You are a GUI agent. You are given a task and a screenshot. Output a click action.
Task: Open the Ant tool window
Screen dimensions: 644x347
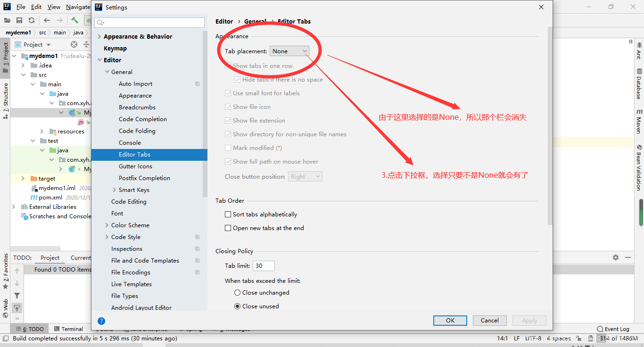coord(639,51)
